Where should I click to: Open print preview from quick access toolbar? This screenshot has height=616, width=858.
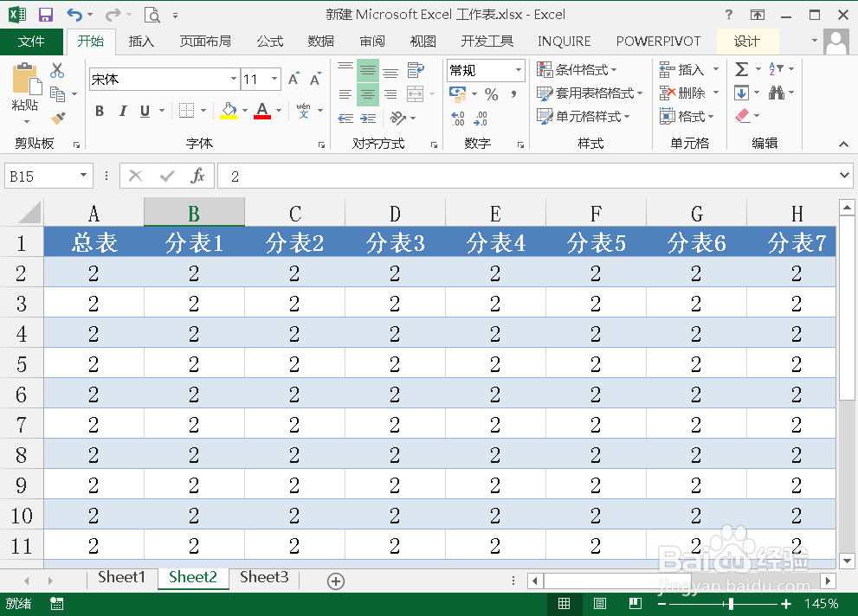click(152, 15)
